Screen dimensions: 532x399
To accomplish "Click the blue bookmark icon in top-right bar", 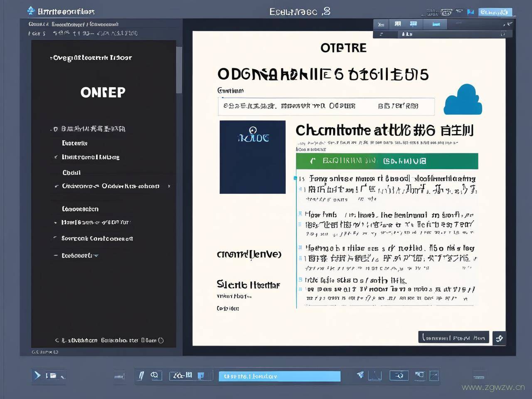I will 470,12.
